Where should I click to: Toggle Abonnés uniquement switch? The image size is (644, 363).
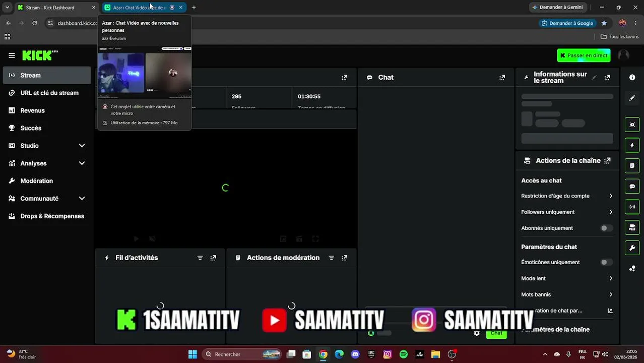[x=607, y=228]
